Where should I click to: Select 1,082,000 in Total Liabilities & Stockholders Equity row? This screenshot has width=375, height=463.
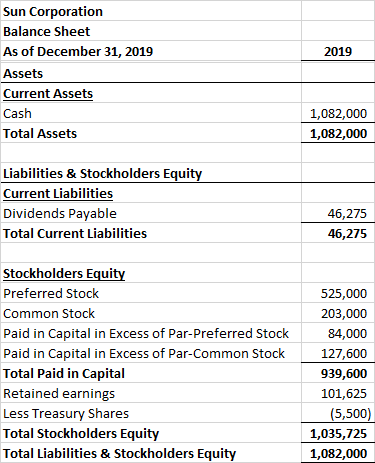pos(338,454)
